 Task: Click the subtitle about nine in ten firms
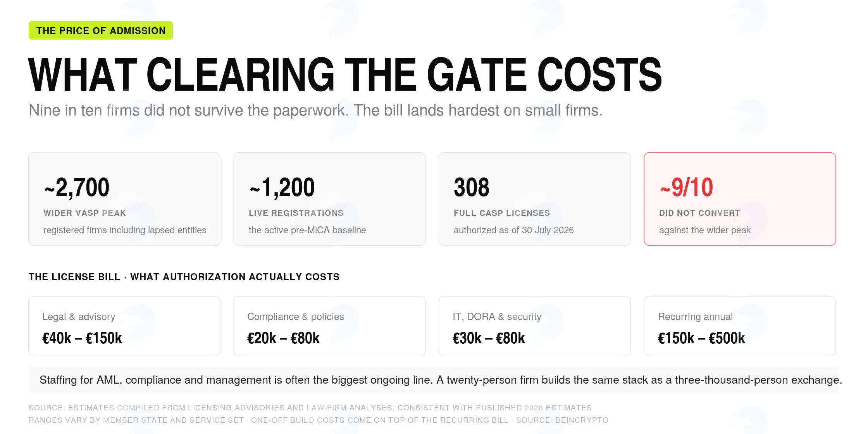click(x=315, y=110)
